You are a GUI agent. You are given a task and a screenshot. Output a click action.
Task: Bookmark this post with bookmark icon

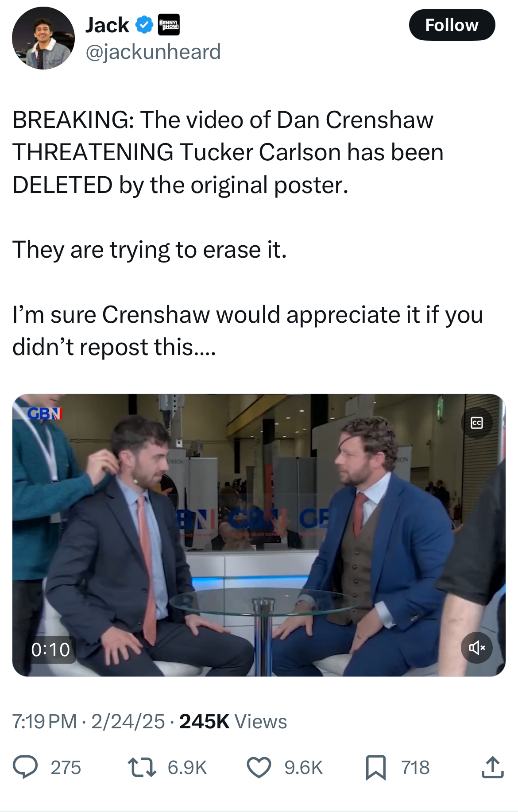pos(376,768)
